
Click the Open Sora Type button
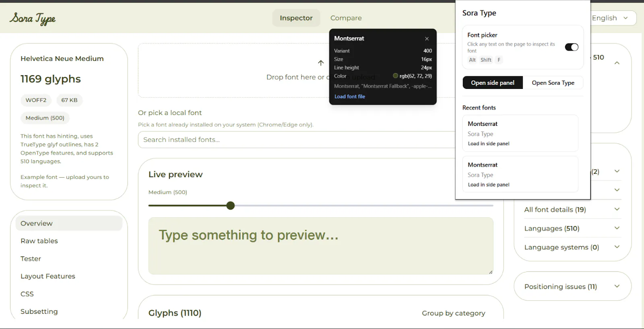(553, 82)
